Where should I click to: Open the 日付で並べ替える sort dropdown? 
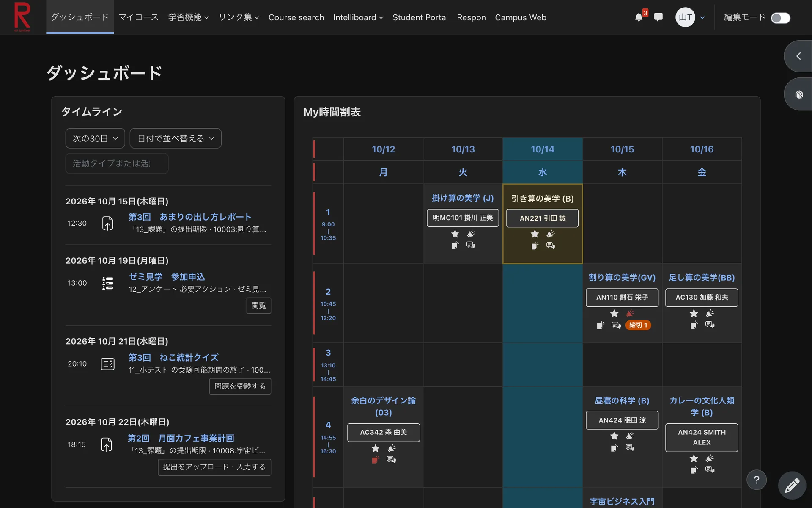tap(176, 138)
